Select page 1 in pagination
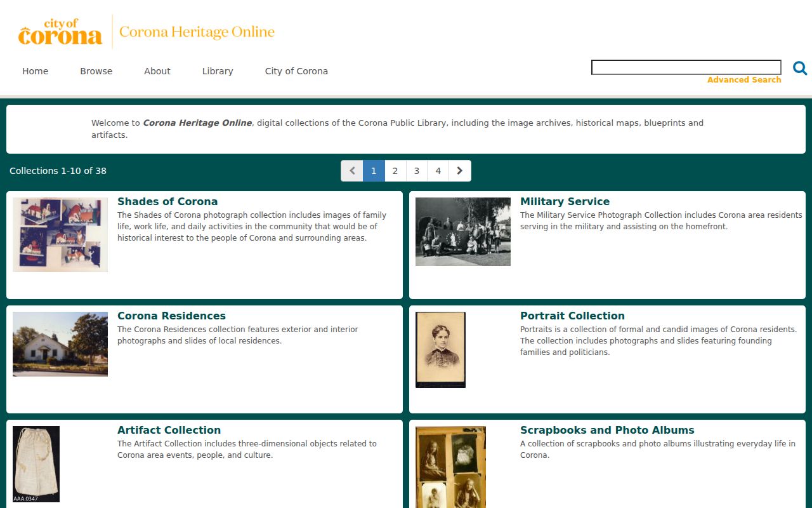 pyautogui.click(x=374, y=171)
